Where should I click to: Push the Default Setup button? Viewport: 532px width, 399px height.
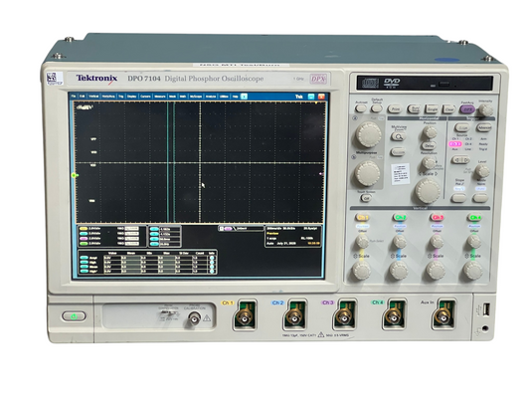(x=376, y=108)
